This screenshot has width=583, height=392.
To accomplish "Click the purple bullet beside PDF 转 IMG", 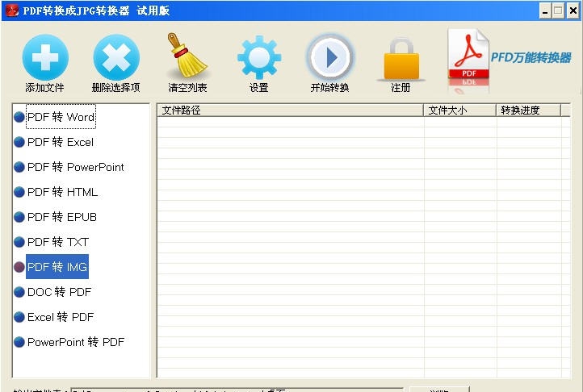I will pyautogui.click(x=19, y=267).
